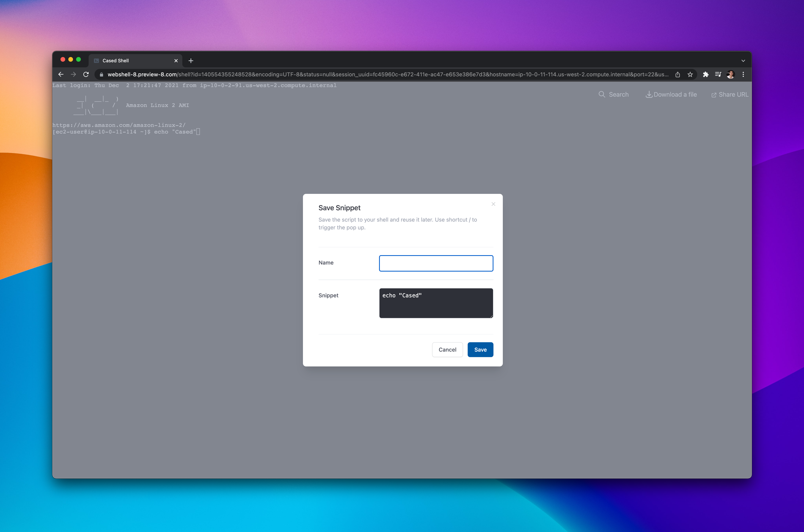Focus the Name input field
The image size is (804, 532).
[436, 263]
